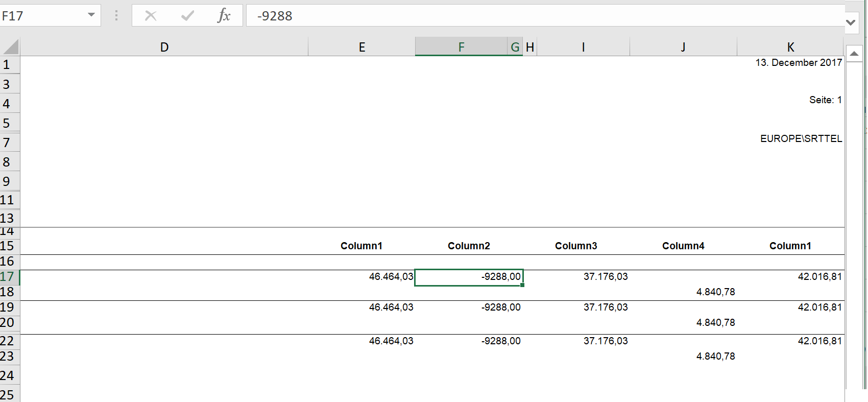Expand the formula bar with chevron
The width and height of the screenshot is (868, 402).
pyautogui.click(x=851, y=22)
